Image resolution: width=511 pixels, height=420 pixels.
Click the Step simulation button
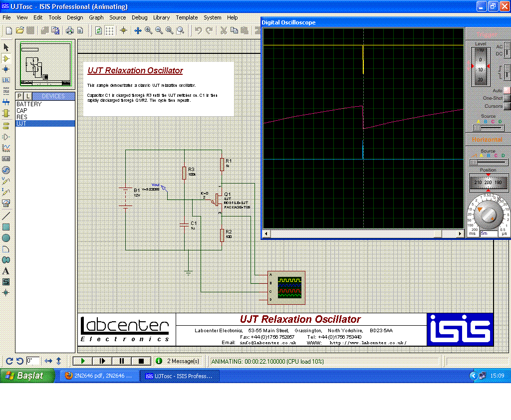[102, 361]
